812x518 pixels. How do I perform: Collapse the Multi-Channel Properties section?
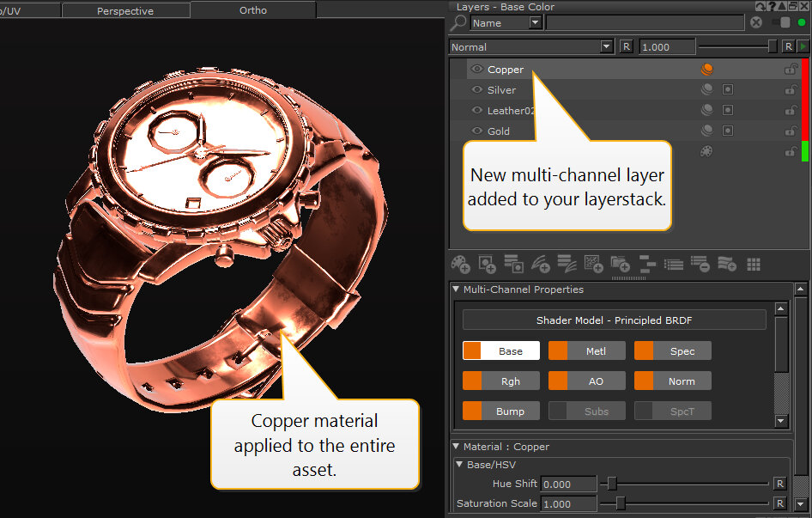click(x=457, y=289)
